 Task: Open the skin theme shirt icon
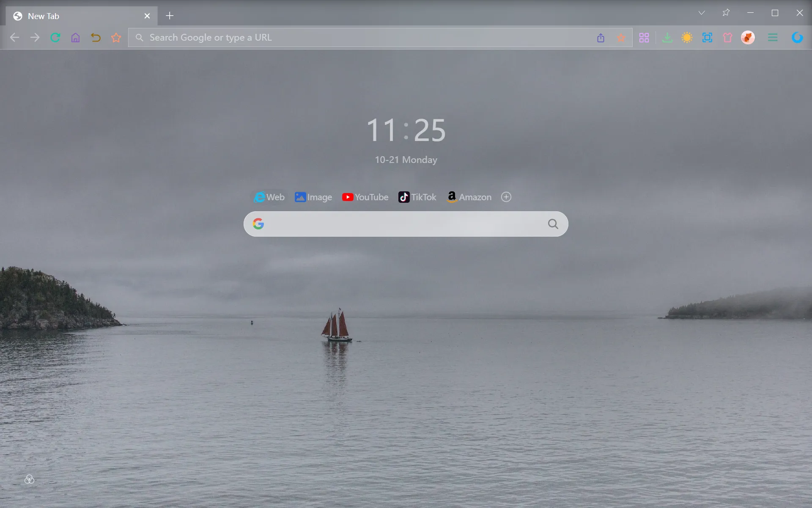[x=728, y=38]
